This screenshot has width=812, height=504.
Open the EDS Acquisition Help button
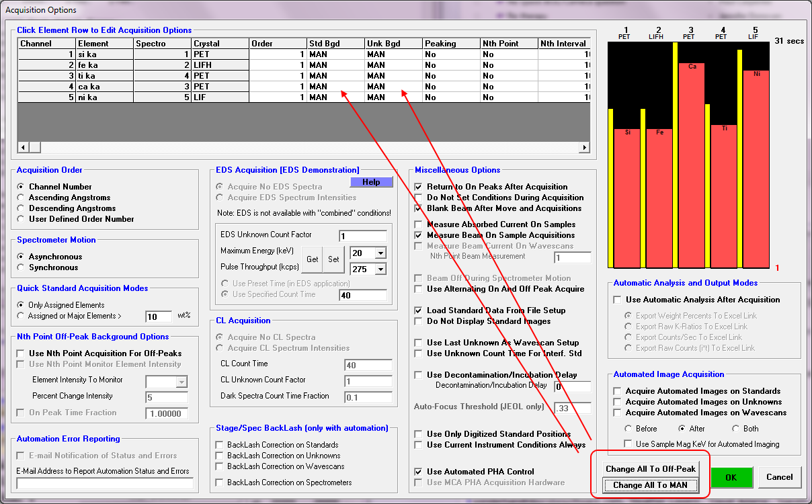(x=371, y=182)
